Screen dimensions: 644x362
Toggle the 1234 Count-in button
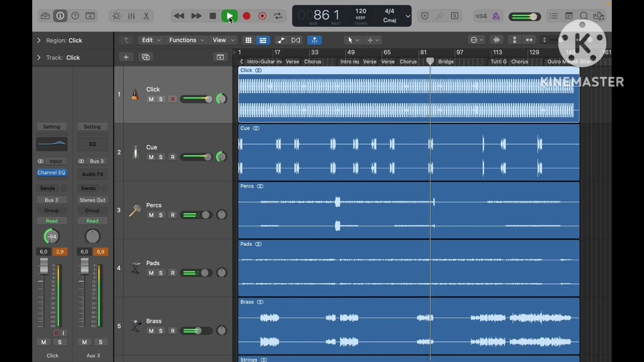tap(481, 16)
